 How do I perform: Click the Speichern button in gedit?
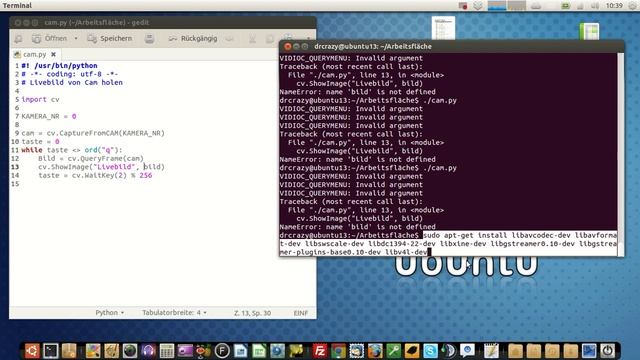click(110, 39)
